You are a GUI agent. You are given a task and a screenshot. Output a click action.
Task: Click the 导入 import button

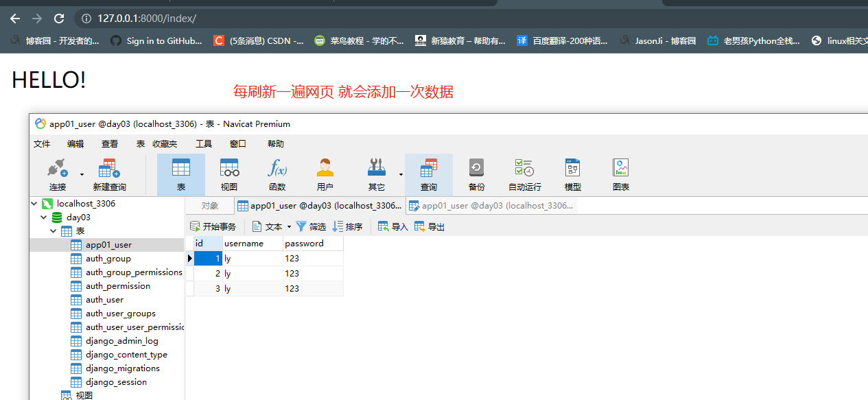click(x=393, y=226)
